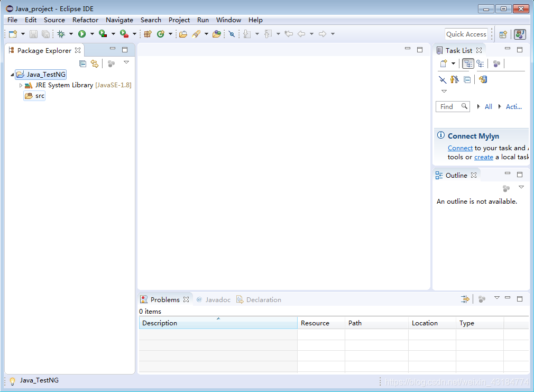
Task: Run the program with green play
Action: pyautogui.click(x=82, y=34)
